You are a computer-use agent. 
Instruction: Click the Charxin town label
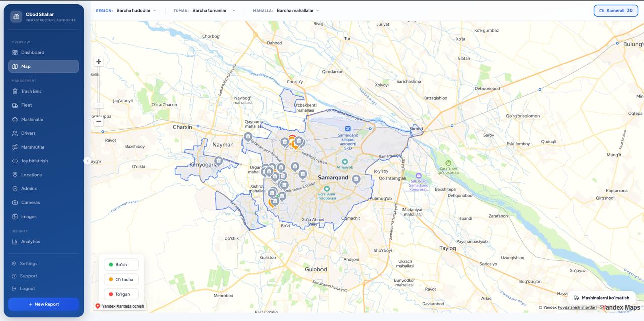[182, 127]
